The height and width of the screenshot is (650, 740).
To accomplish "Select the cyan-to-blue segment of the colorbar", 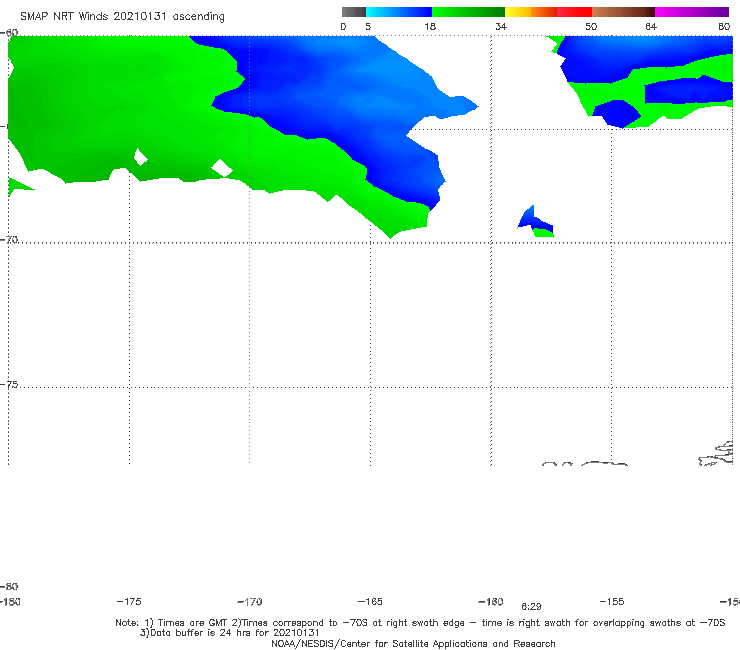I will pyautogui.click(x=399, y=12).
